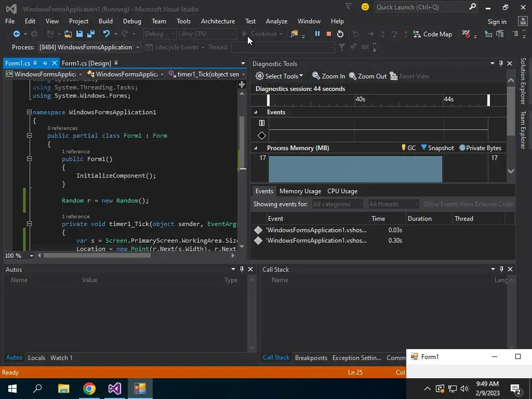Click the Time column header

pyautogui.click(x=388, y=219)
